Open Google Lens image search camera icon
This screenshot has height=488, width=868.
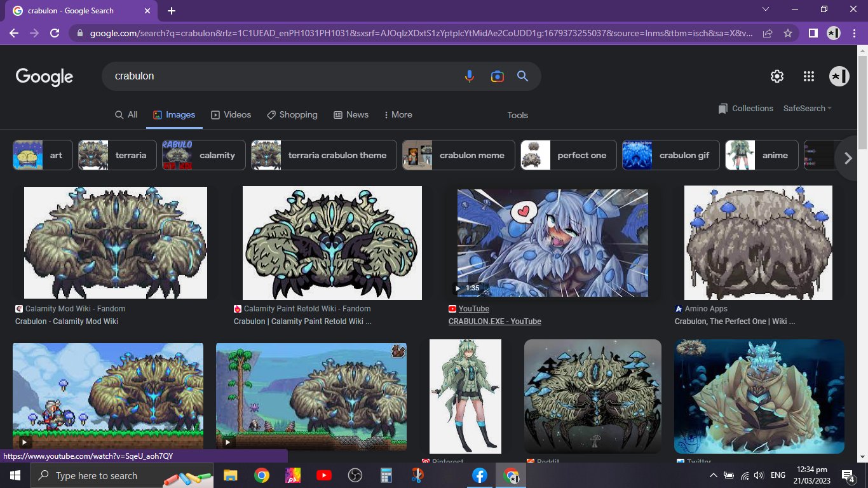click(497, 76)
